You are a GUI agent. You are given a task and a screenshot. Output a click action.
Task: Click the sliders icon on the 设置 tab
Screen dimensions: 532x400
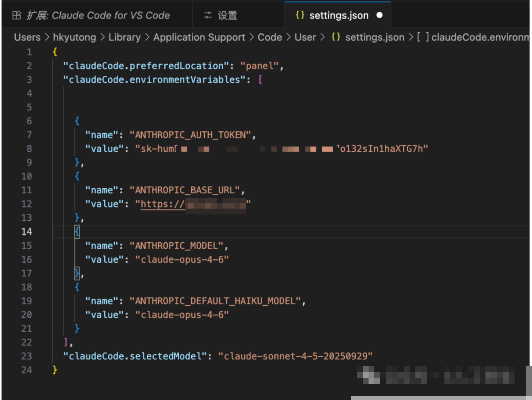[x=208, y=15]
